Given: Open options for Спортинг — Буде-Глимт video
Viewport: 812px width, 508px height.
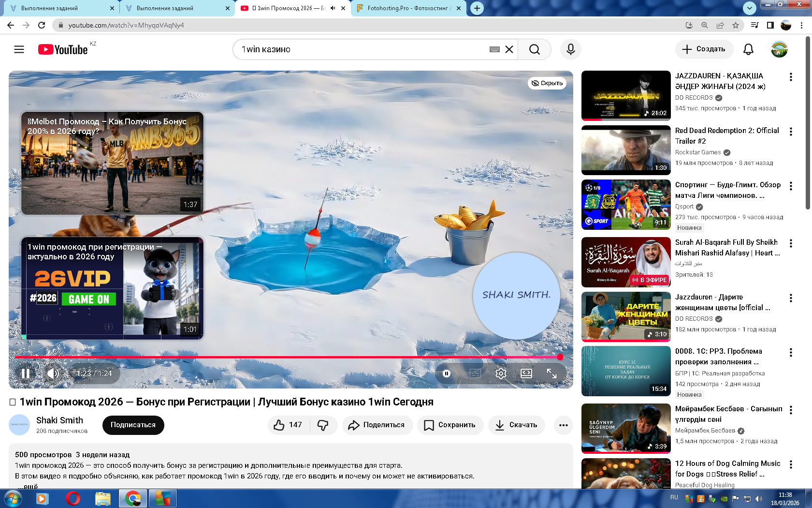Looking at the screenshot, I should pyautogui.click(x=791, y=186).
